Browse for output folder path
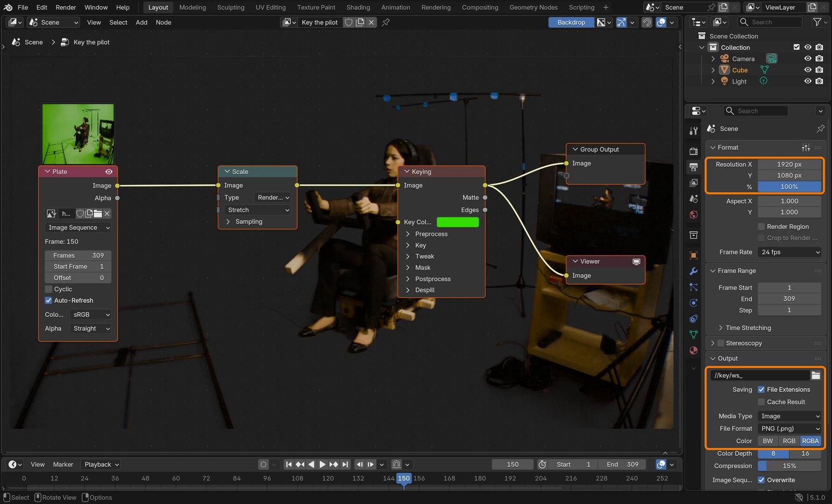The image size is (832, 504). (x=815, y=375)
